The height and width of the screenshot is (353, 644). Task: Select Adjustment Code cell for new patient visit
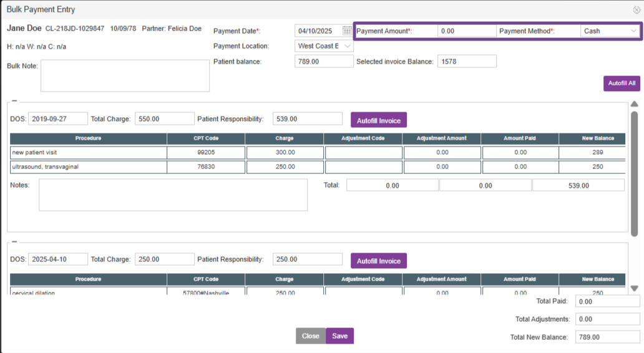(x=363, y=152)
